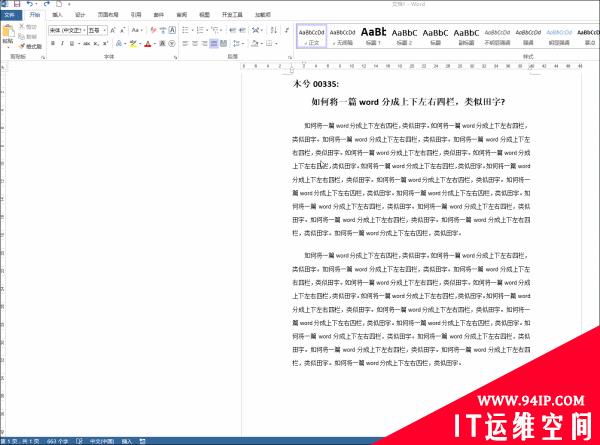
Task: Toggle show paragraph marks
Action: pos(287,30)
